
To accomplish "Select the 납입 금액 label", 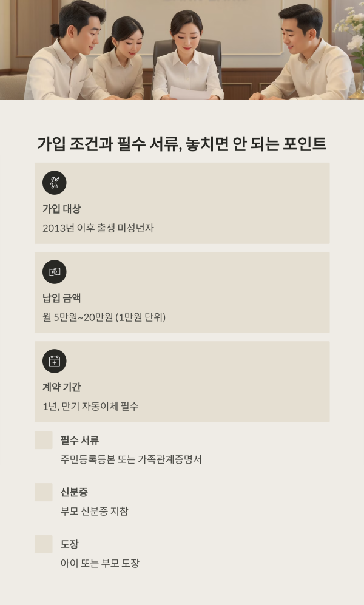I will (61, 298).
